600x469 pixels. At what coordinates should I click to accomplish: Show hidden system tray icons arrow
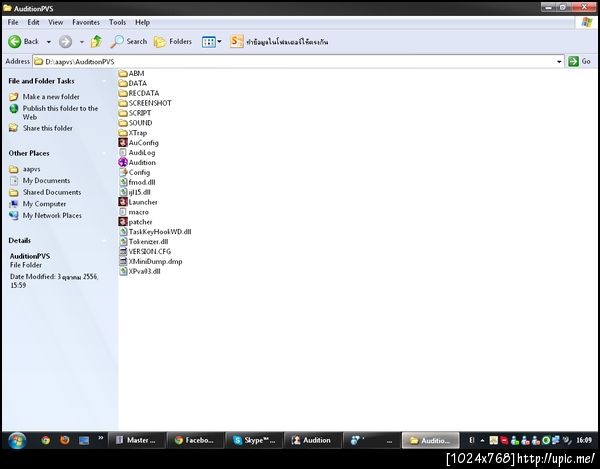(482, 441)
